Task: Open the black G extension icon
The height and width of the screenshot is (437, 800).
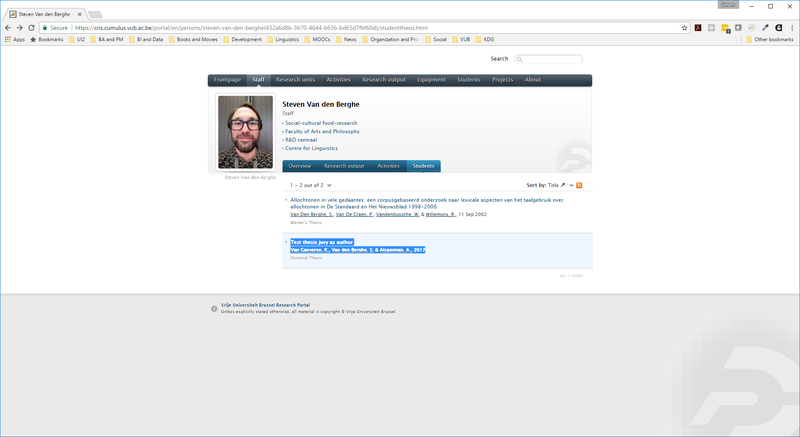Action: (779, 28)
